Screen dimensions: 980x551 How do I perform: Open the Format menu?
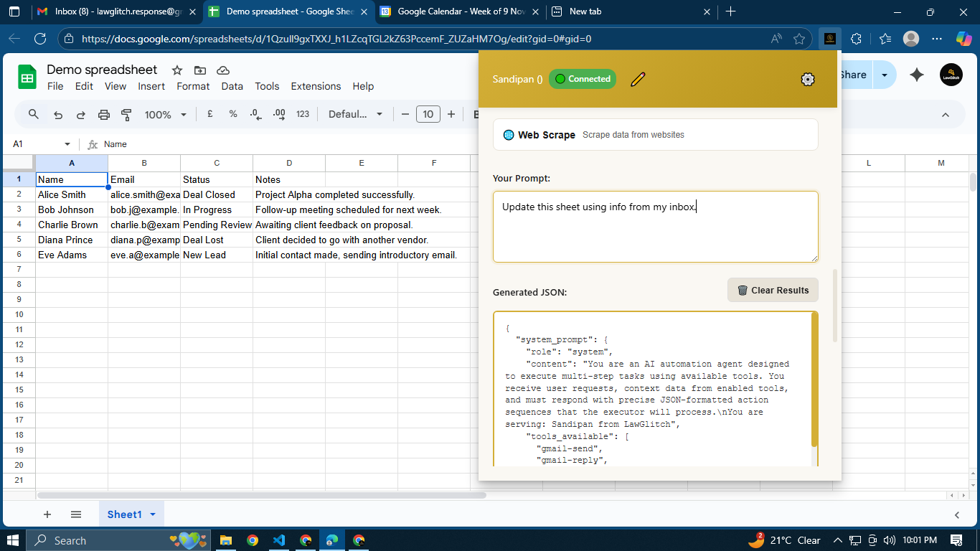click(x=192, y=86)
